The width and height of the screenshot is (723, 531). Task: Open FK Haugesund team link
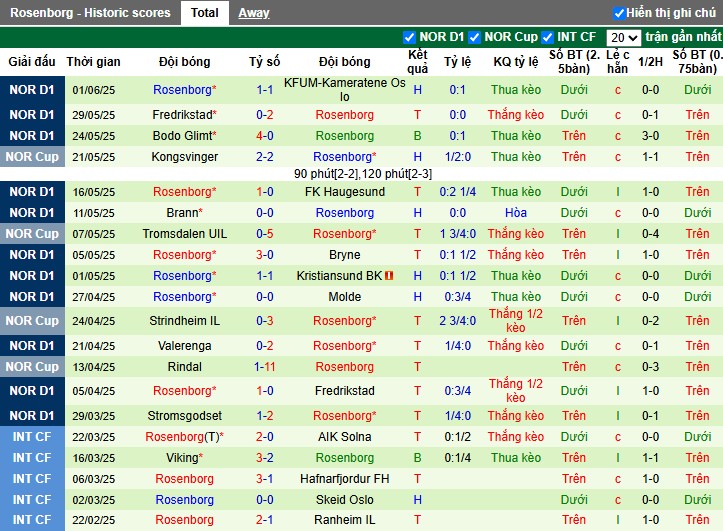[344, 192]
